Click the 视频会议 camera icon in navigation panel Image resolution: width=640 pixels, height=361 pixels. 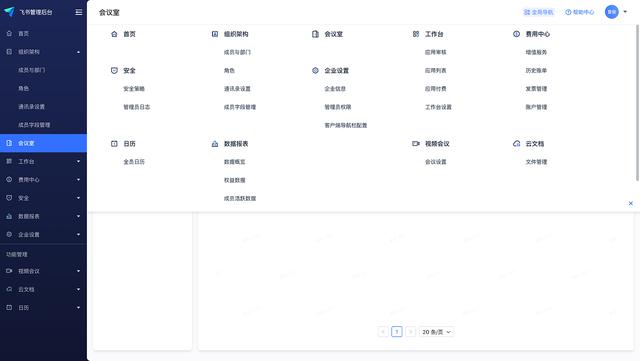tap(416, 143)
